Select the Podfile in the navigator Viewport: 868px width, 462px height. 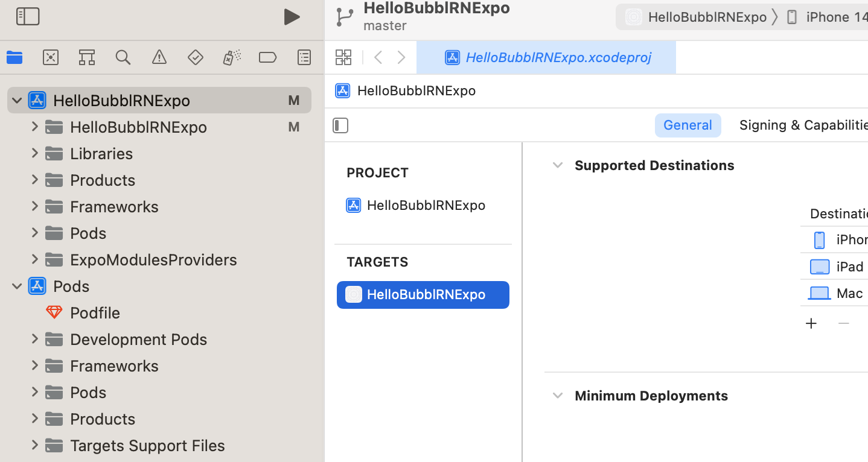tap(159, 312)
